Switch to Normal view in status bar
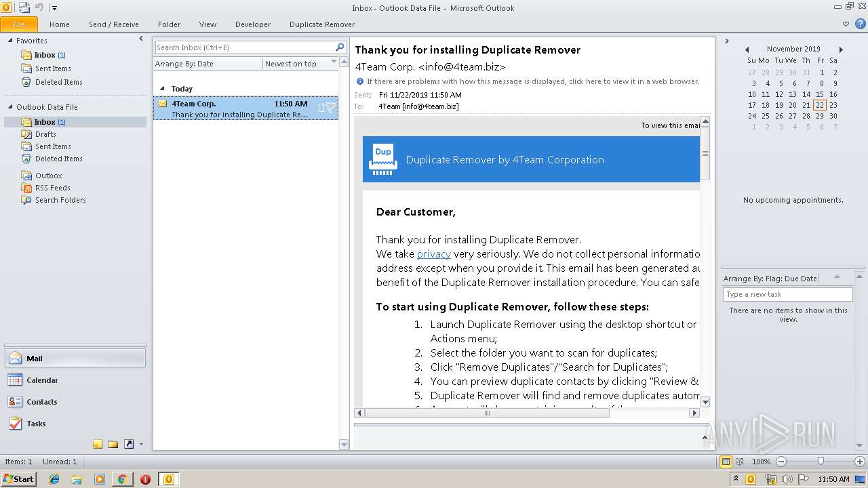The image size is (868, 488). click(x=726, y=462)
